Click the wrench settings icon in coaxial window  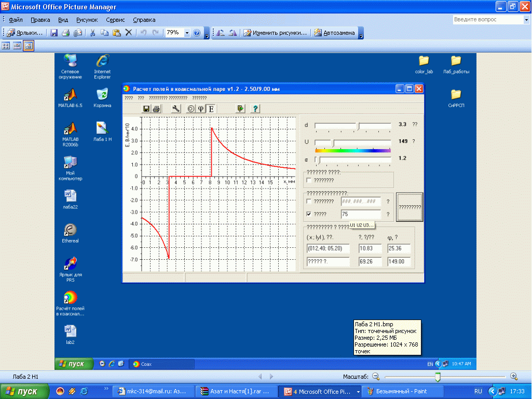click(176, 109)
